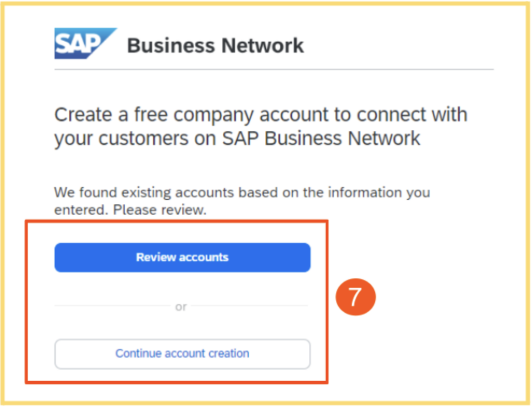Click the header divider line below the logo
The height and width of the screenshot is (407, 532).
pyautogui.click(x=274, y=70)
